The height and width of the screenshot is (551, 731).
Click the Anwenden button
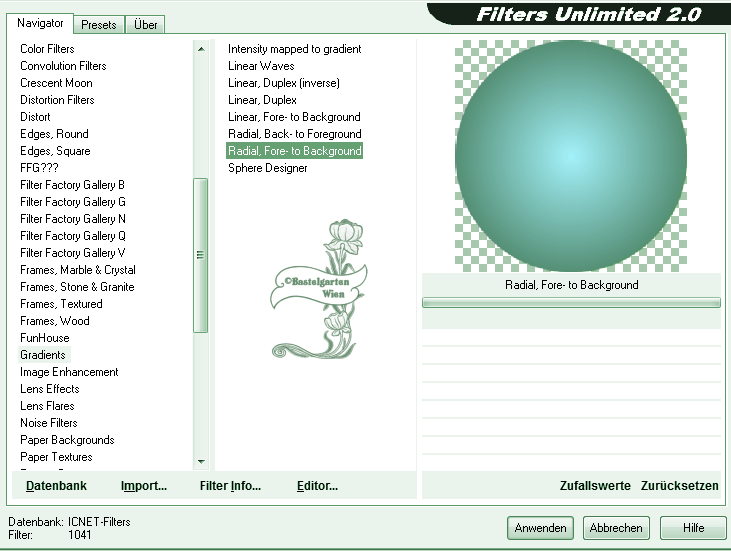[540, 528]
